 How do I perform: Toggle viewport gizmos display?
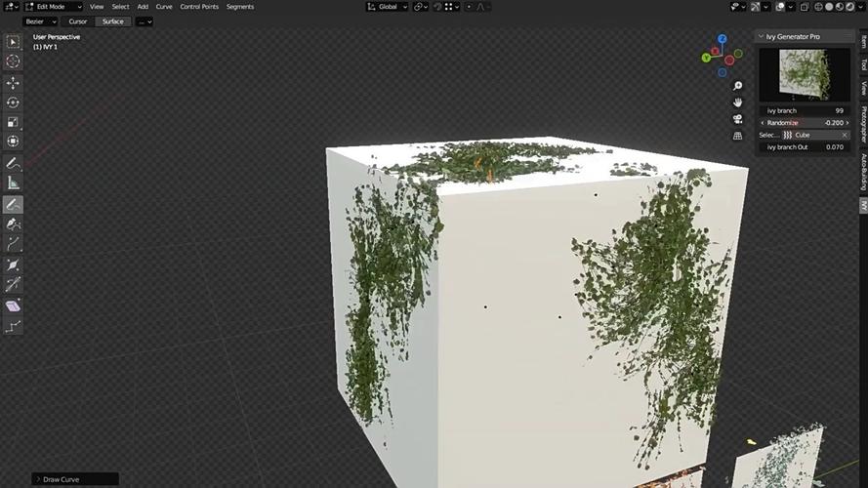(x=756, y=7)
